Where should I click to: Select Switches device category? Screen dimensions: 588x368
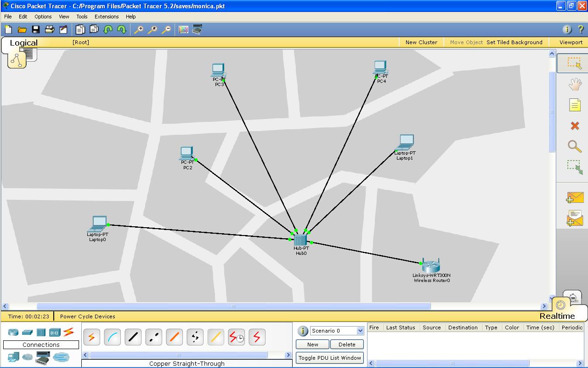click(27, 332)
